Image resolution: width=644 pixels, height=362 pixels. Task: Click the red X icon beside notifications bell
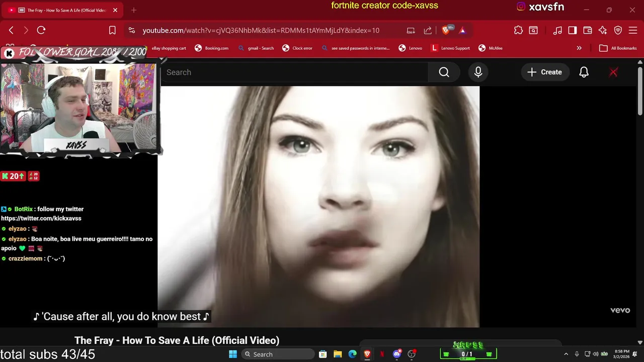click(613, 72)
